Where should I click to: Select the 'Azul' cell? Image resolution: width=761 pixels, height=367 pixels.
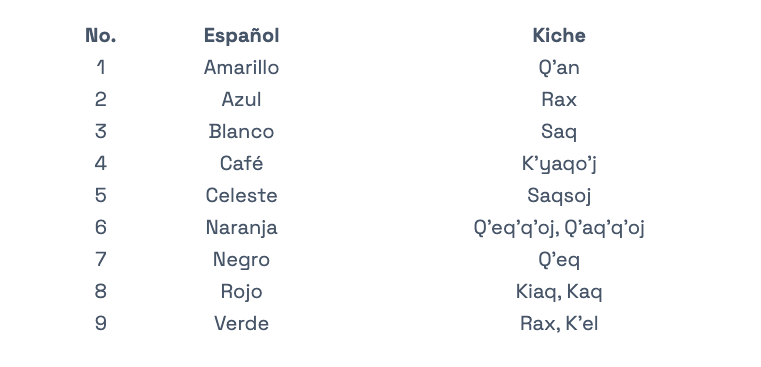tap(241, 100)
